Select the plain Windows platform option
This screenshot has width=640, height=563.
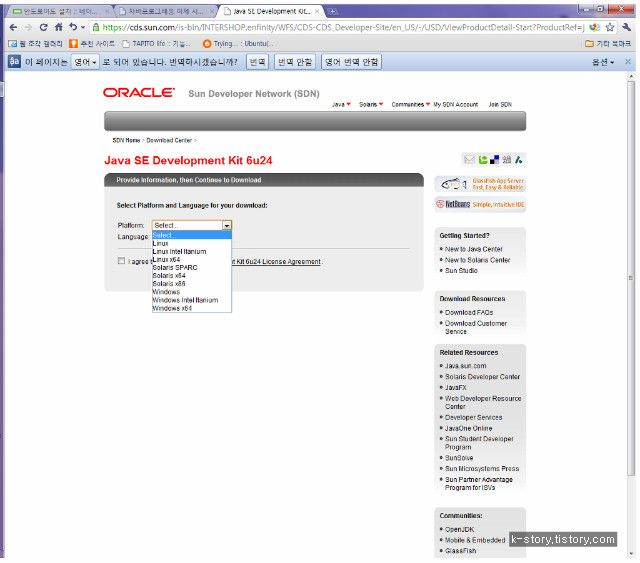point(191,292)
